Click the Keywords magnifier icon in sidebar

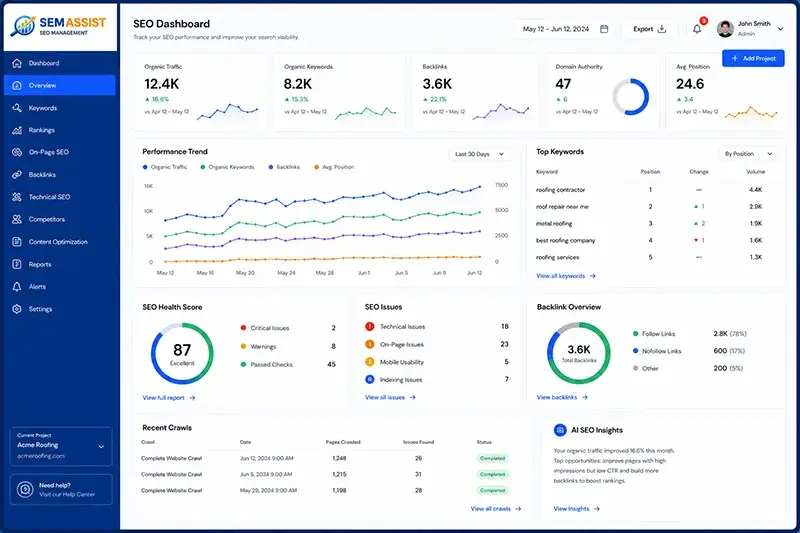click(17, 108)
